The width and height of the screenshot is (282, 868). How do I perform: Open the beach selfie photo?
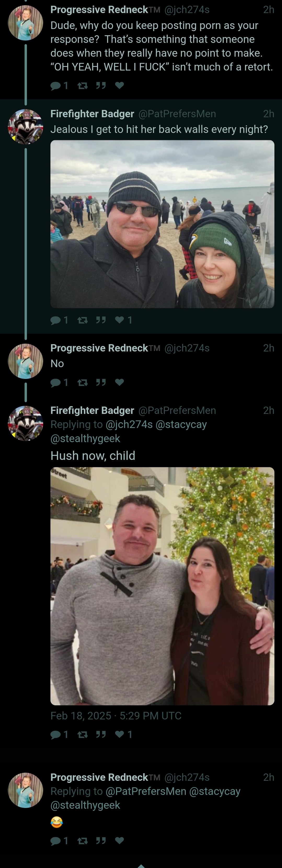[x=162, y=224]
